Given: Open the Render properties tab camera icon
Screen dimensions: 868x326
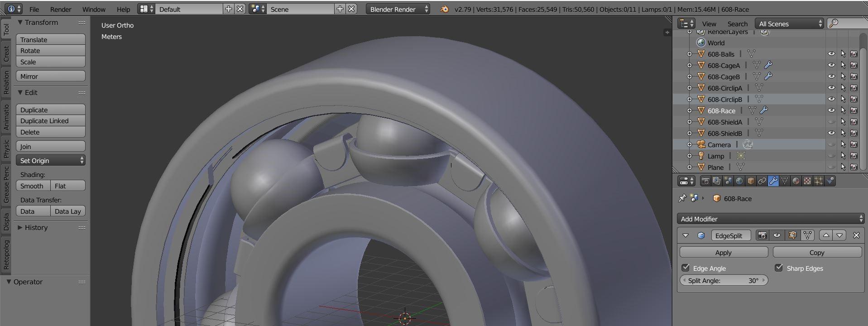Looking at the screenshot, I should click(705, 181).
